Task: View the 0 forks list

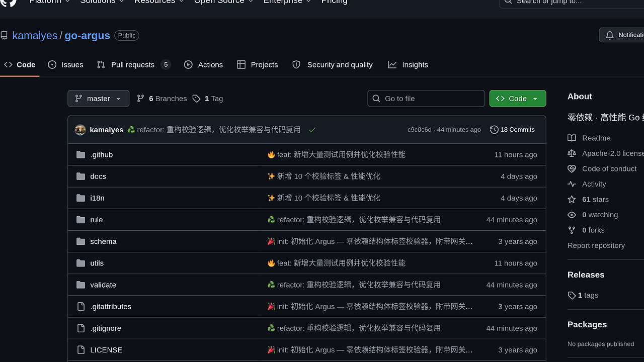Action: (x=586, y=230)
